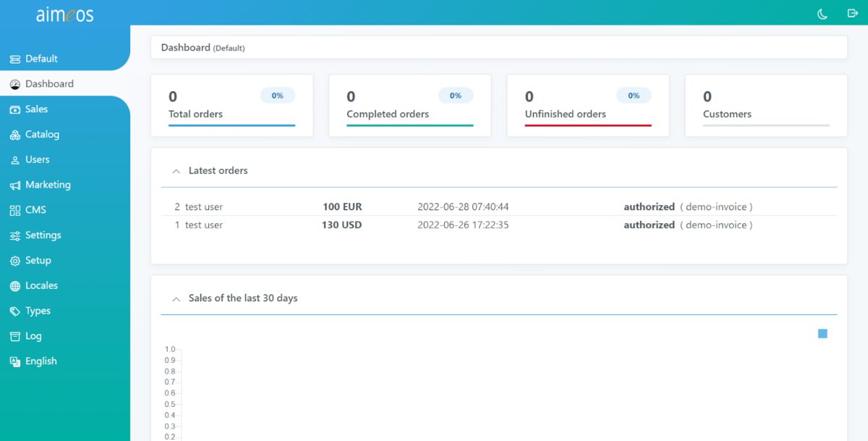Viewport: 868px width, 441px height.
Task: Click the CMS grid icon
Action: [15, 210]
